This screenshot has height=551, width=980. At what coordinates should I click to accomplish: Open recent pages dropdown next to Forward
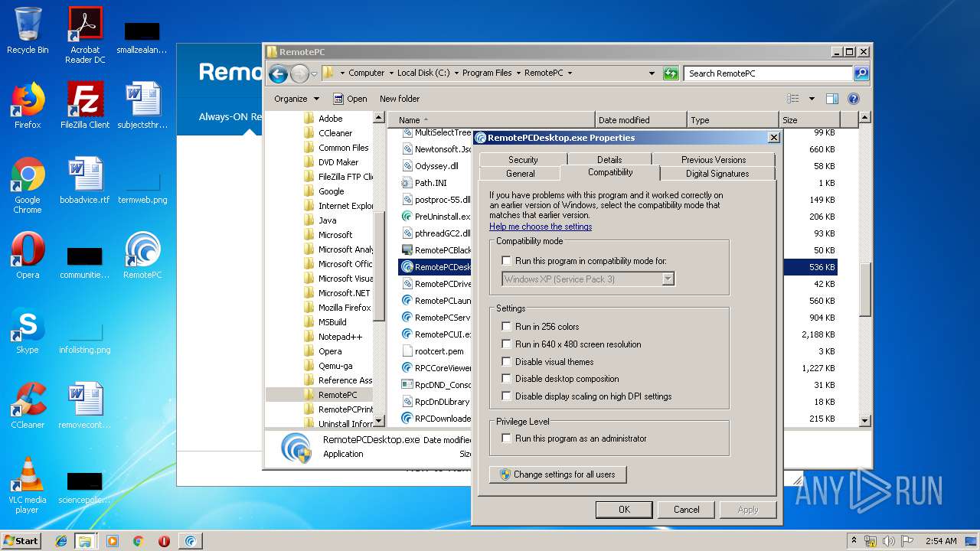tap(314, 74)
